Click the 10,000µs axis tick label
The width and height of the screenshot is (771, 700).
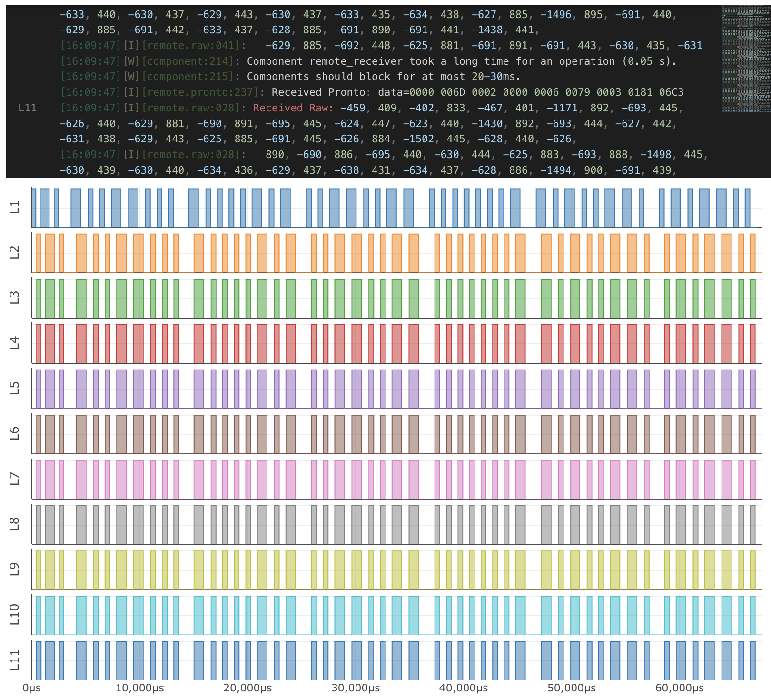[x=140, y=689]
